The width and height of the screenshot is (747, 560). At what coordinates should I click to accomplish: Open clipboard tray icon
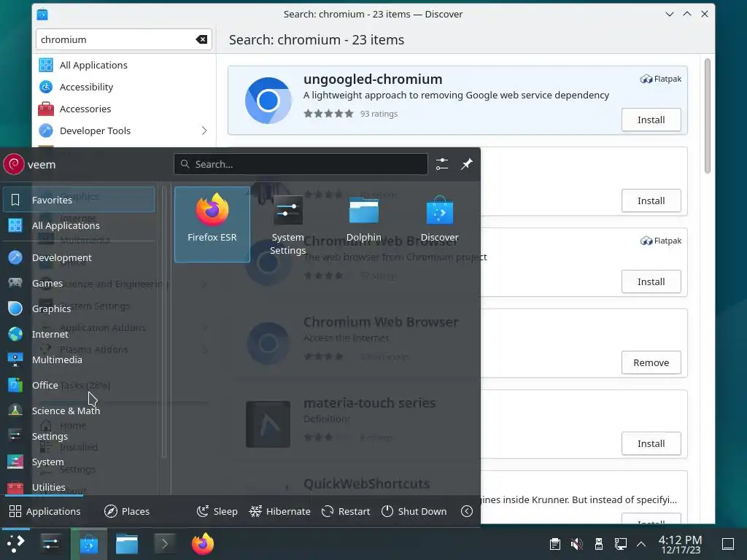pyautogui.click(x=554, y=544)
